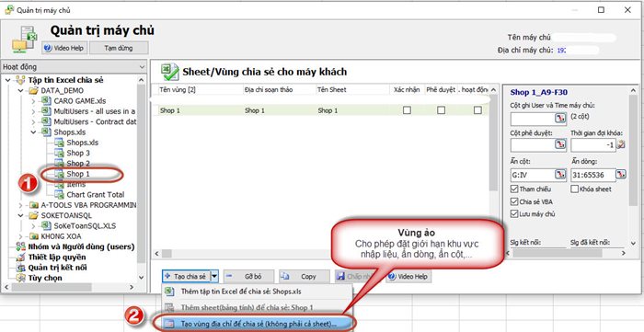Click the Copy button
The image size is (644, 332).
(x=305, y=276)
